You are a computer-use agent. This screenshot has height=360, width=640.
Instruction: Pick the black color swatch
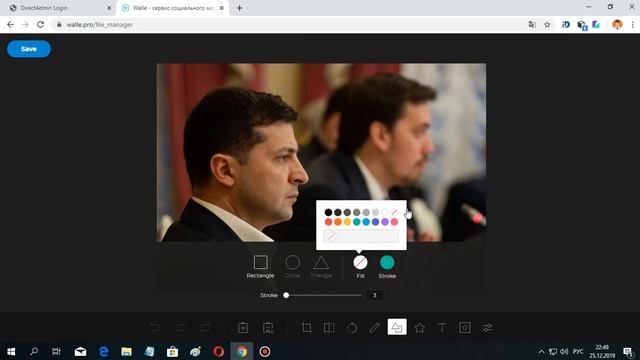[x=328, y=212]
